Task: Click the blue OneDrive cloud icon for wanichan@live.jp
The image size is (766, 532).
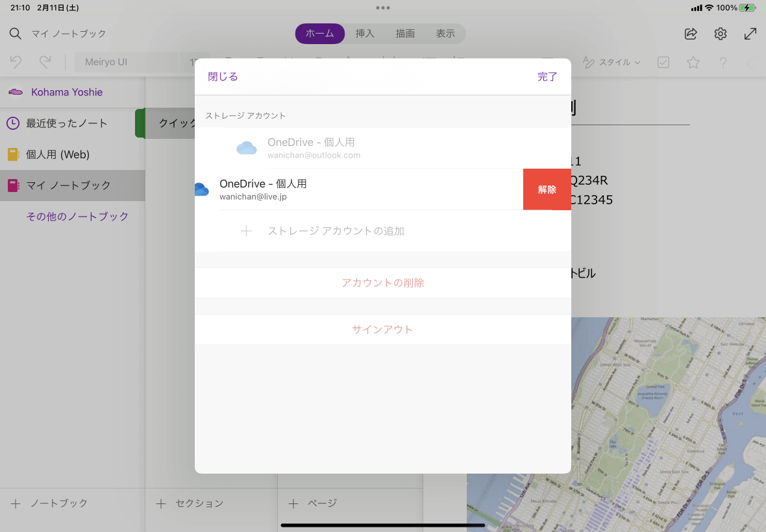Action: (x=202, y=189)
